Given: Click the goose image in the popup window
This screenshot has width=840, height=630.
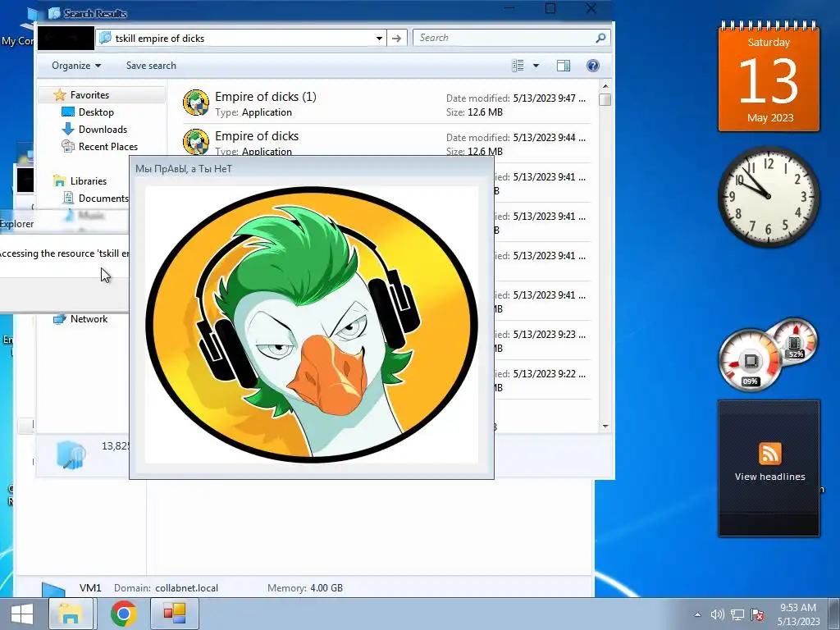Looking at the screenshot, I should (312, 325).
